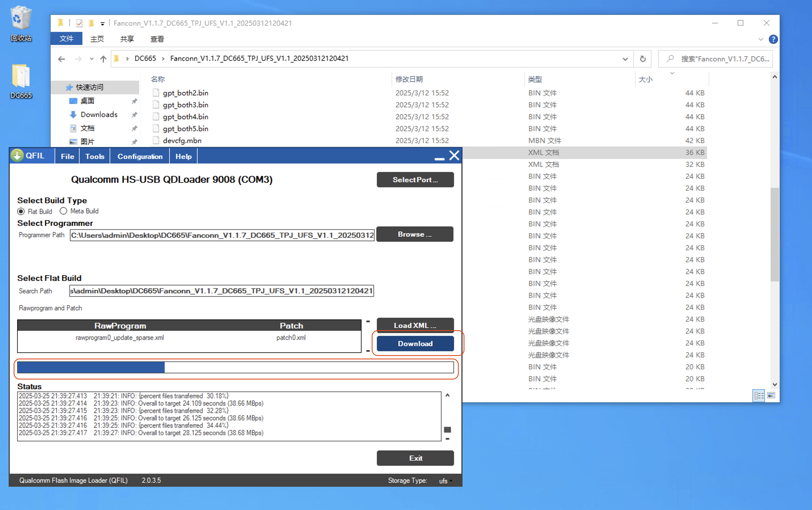The image size is (812, 510).
Task: Select the Meta Build radio button
Action: [63, 211]
